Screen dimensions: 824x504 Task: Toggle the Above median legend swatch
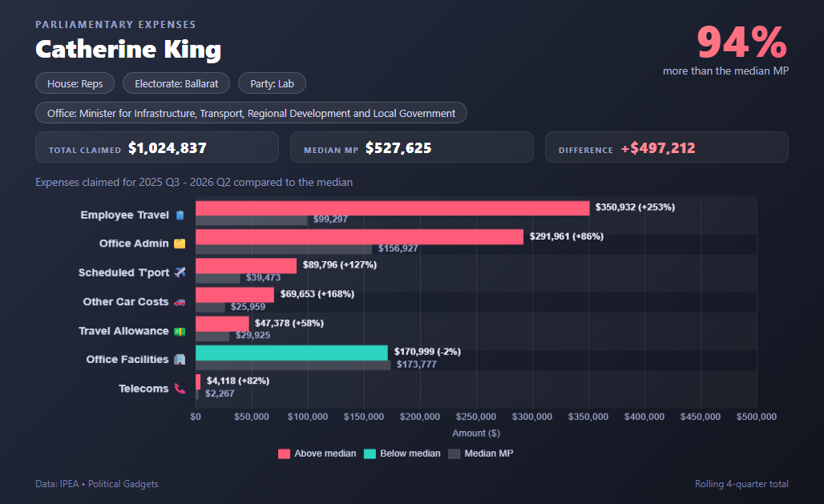tap(284, 454)
